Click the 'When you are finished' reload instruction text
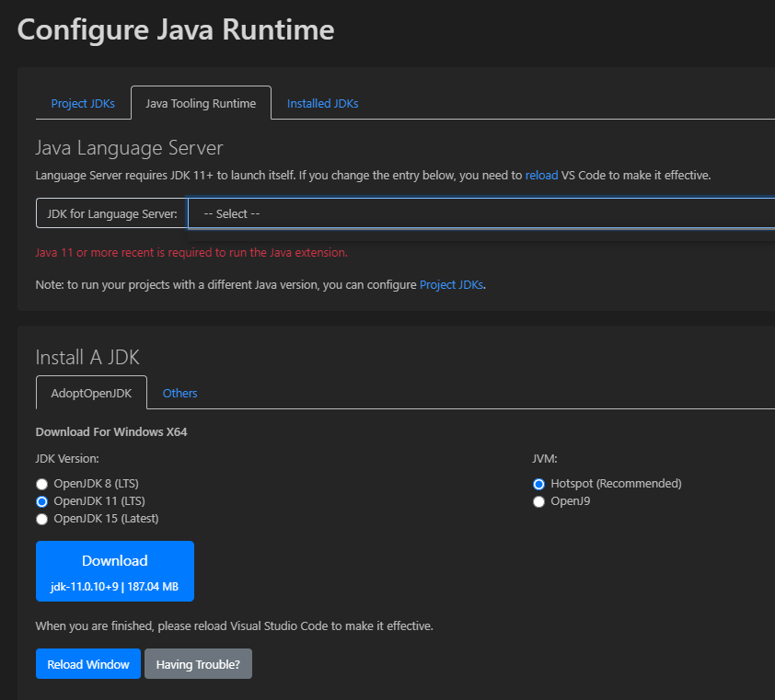 (235, 625)
